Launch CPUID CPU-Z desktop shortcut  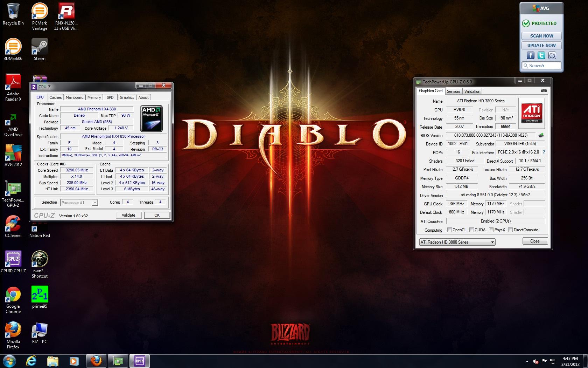(13, 262)
